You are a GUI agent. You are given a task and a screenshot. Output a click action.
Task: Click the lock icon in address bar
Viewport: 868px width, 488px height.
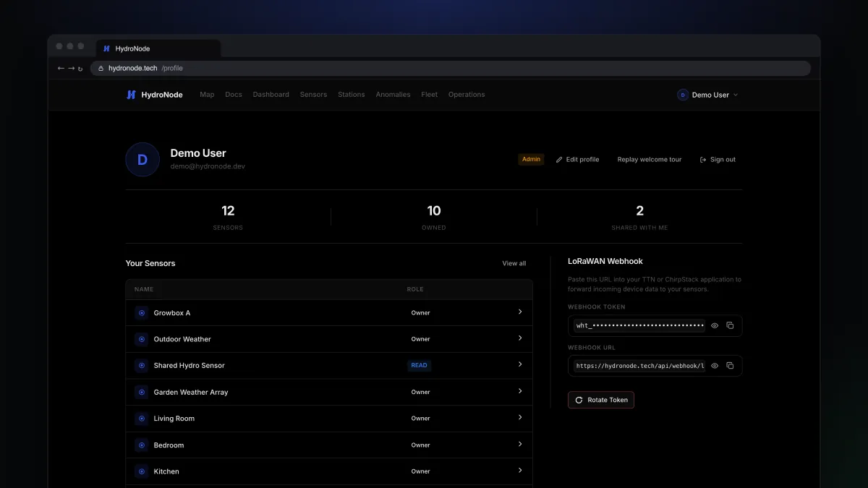(x=101, y=68)
